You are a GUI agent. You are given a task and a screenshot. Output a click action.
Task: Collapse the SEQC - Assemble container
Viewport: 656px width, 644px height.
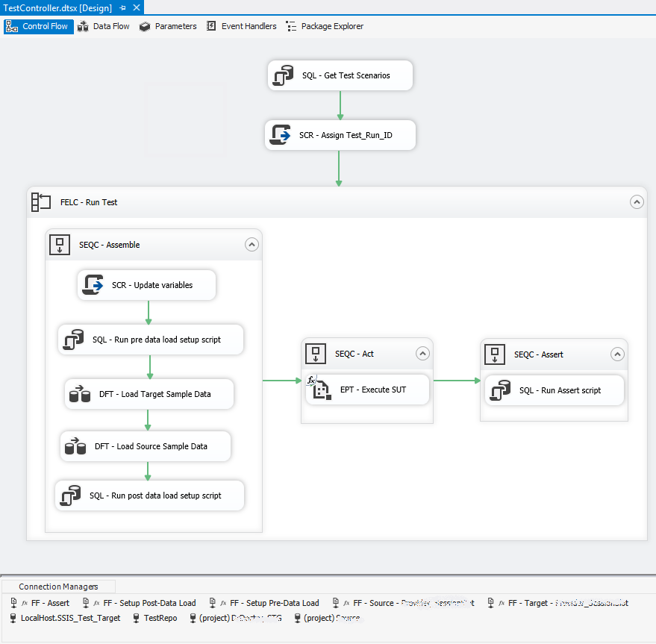tap(252, 245)
